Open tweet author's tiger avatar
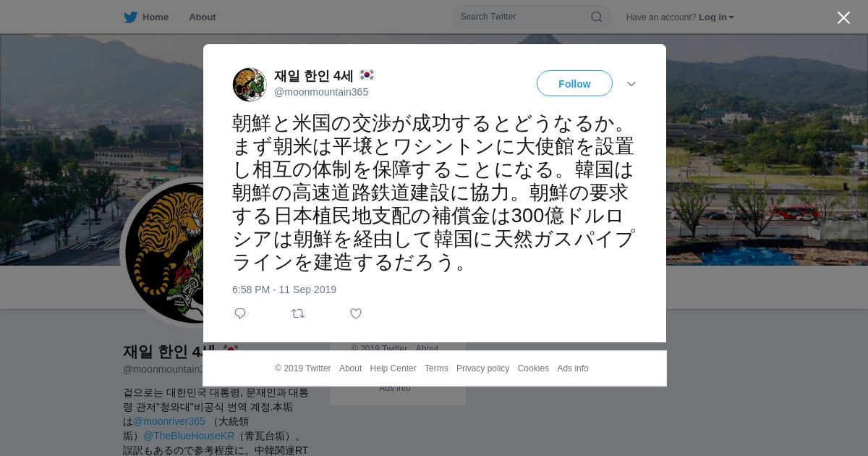The width and height of the screenshot is (868, 456). 250,85
